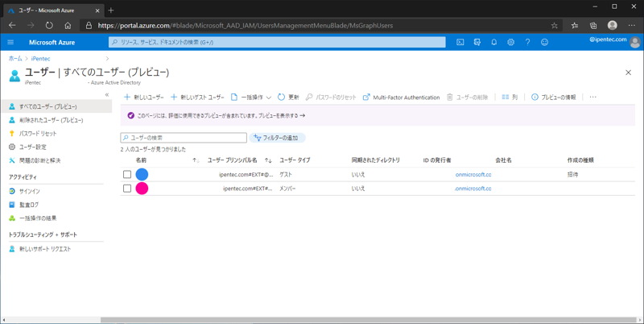Open Multi-Factor Authentication
The image size is (644, 324).
pos(401,98)
